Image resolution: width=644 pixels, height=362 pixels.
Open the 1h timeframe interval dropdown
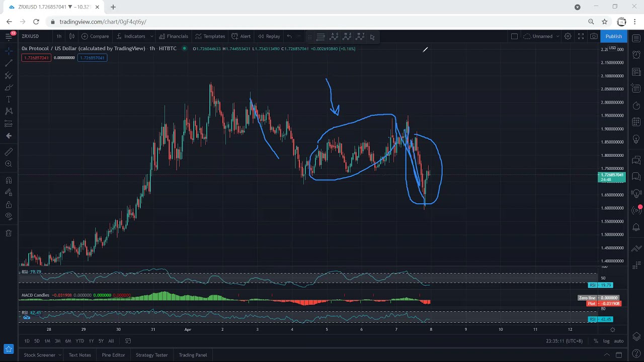[x=59, y=36]
